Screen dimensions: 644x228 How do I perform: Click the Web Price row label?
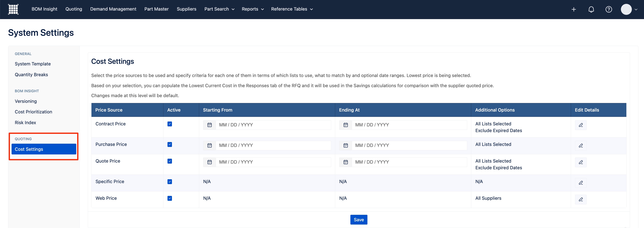[x=106, y=198]
